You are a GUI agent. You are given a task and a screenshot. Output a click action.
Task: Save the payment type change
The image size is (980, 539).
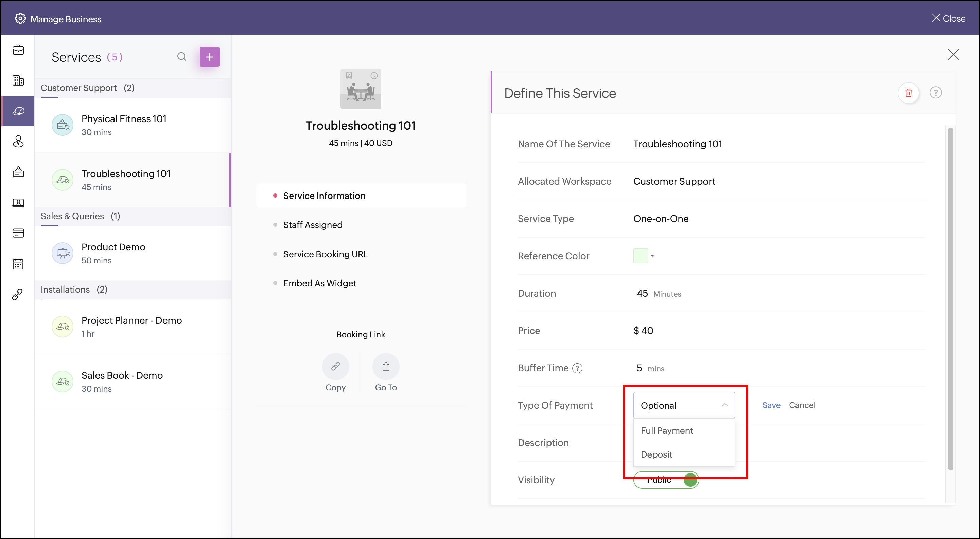pos(771,405)
